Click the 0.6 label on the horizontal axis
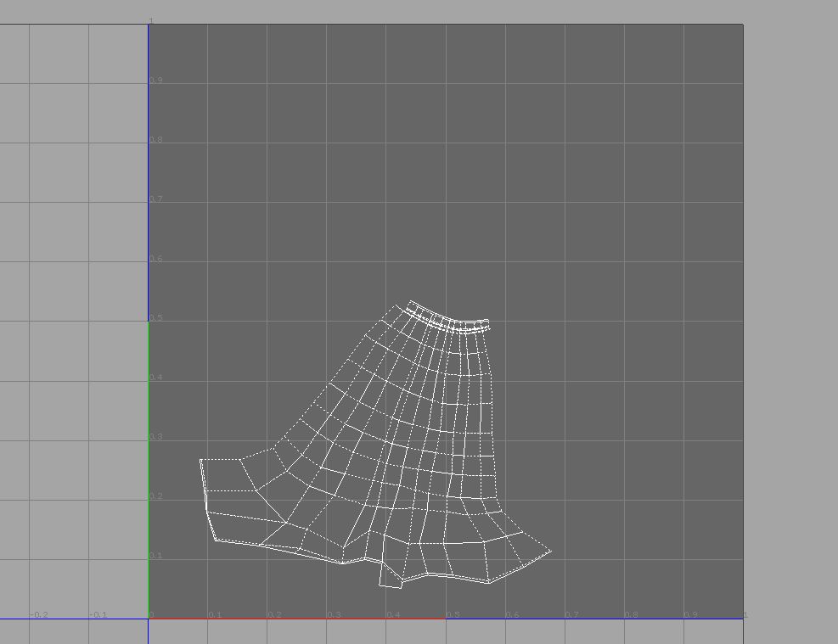Image resolution: width=838 pixels, height=644 pixels. (x=512, y=614)
